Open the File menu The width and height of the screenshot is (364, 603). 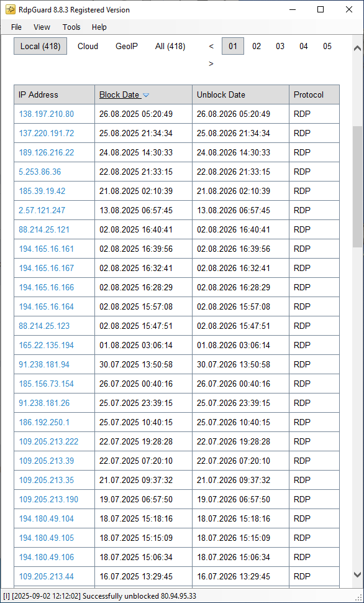(16, 27)
